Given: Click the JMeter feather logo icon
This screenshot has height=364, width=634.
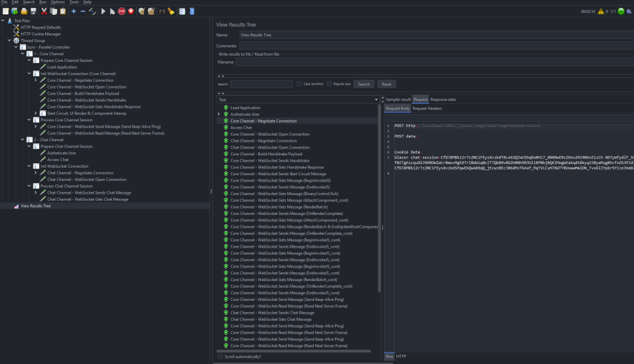Looking at the screenshot, I should tap(630, 11).
